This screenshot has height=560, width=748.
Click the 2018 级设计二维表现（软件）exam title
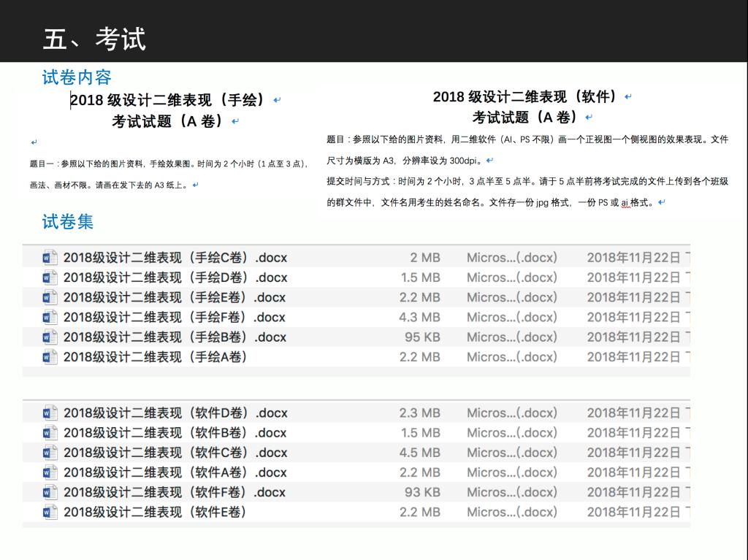point(524,97)
